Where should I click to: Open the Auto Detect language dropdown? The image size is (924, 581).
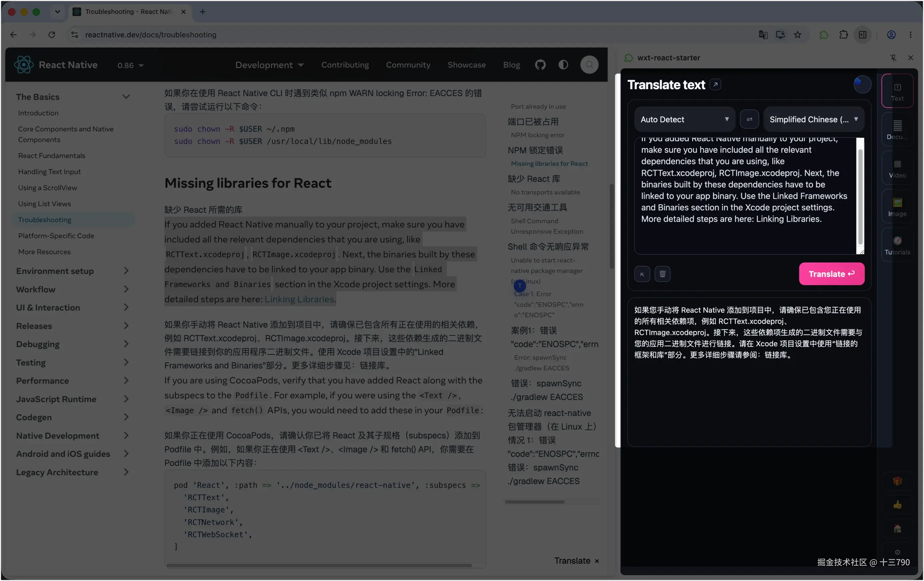click(x=684, y=119)
